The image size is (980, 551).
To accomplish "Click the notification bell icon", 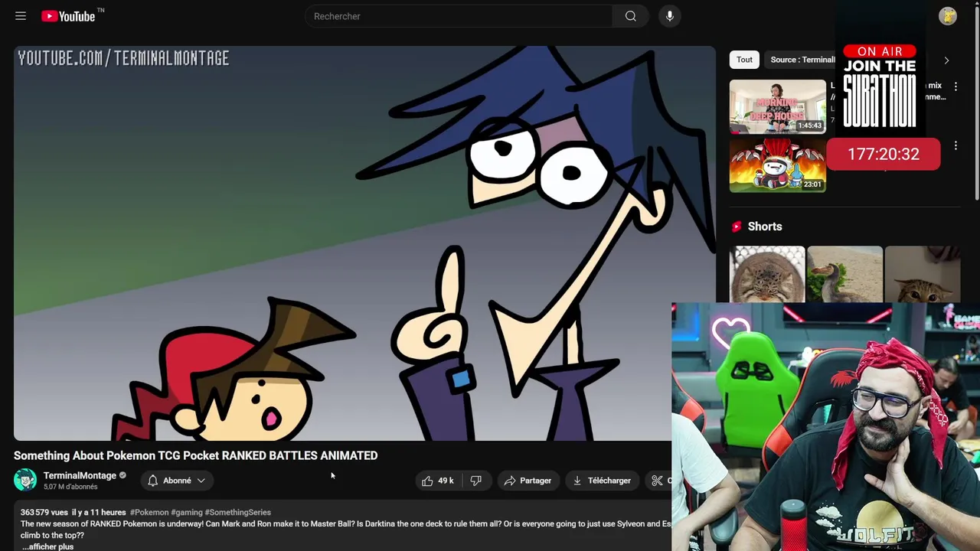I will (x=152, y=481).
